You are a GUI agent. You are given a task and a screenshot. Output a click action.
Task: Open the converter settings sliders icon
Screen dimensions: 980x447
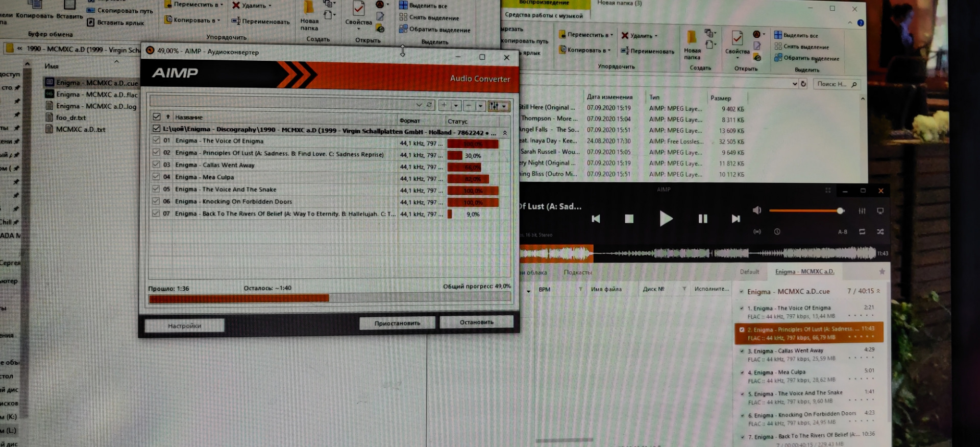click(x=494, y=106)
